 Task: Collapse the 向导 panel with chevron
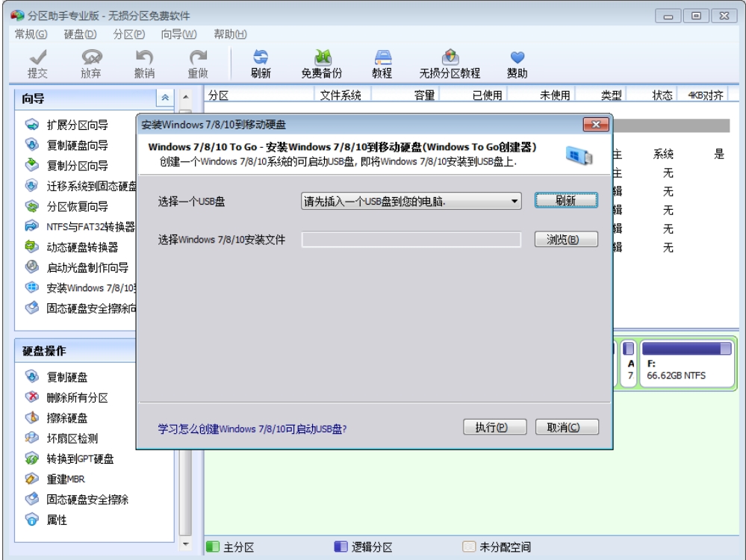pyautogui.click(x=165, y=98)
